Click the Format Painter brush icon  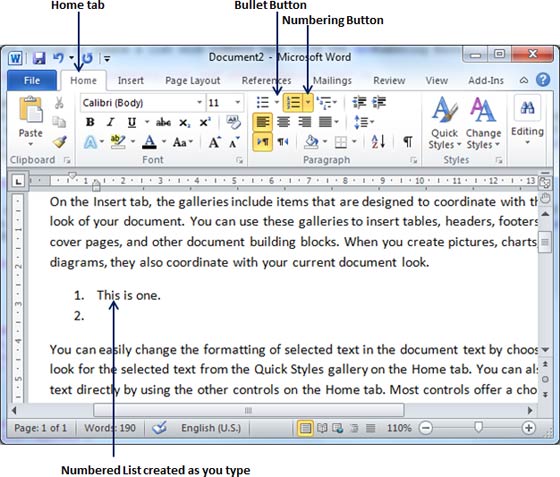[60, 142]
